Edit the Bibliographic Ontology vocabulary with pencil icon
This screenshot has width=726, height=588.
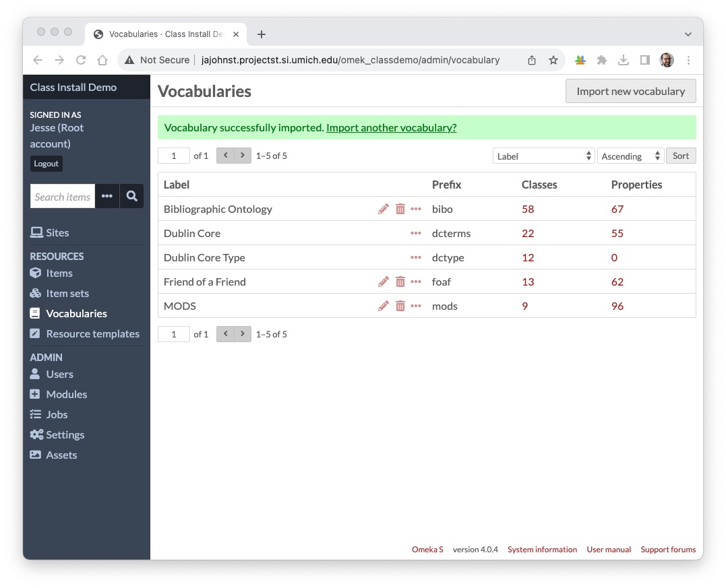click(384, 209)
